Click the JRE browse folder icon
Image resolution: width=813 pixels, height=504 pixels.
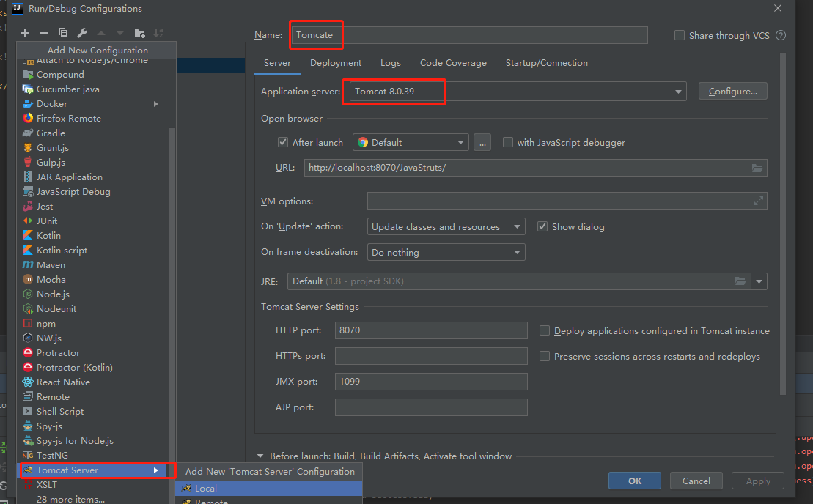[740, 281]
